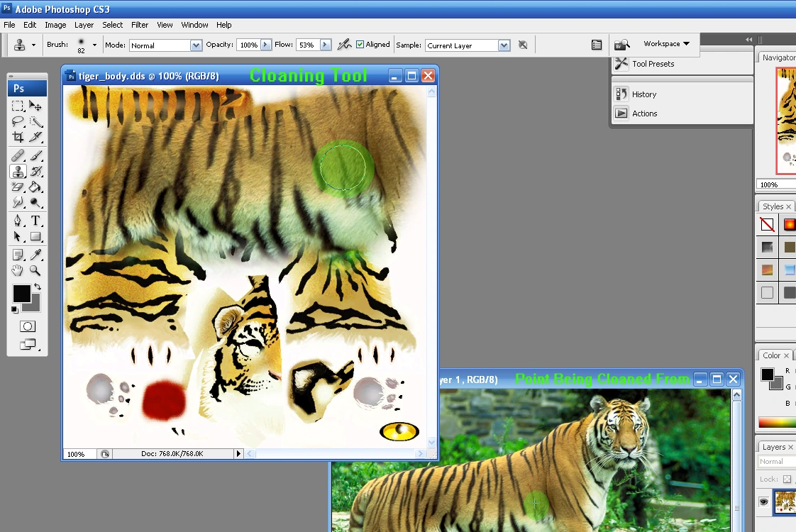Select the Eraser tool
Viewport: 796px width, 532px height.
click(18, 188)
